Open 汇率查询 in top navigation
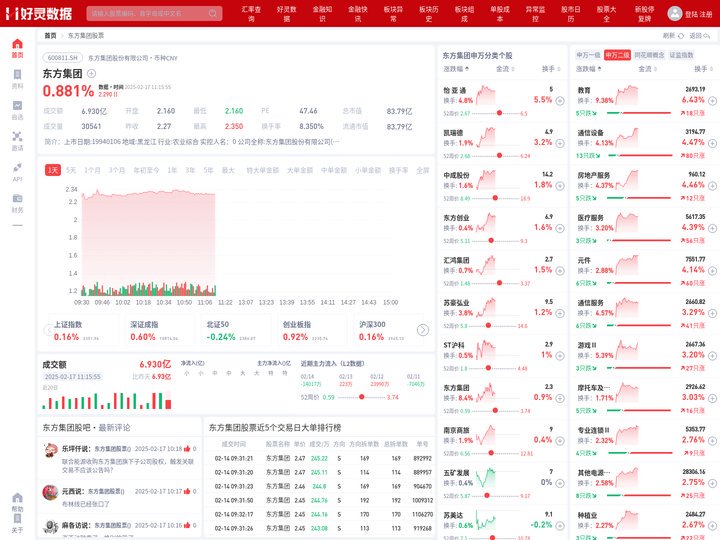The width and height of the screenshot is (720, 540). 251,14
